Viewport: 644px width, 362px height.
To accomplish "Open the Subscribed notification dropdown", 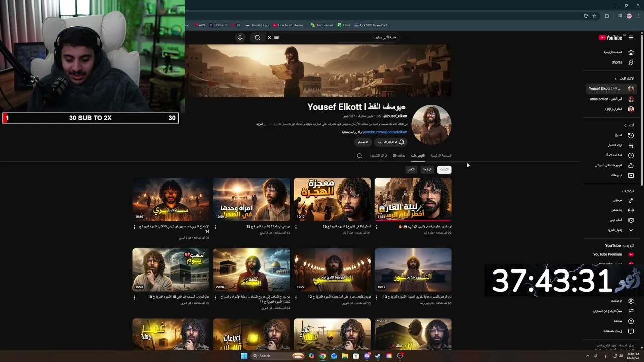I will [390, 142].
